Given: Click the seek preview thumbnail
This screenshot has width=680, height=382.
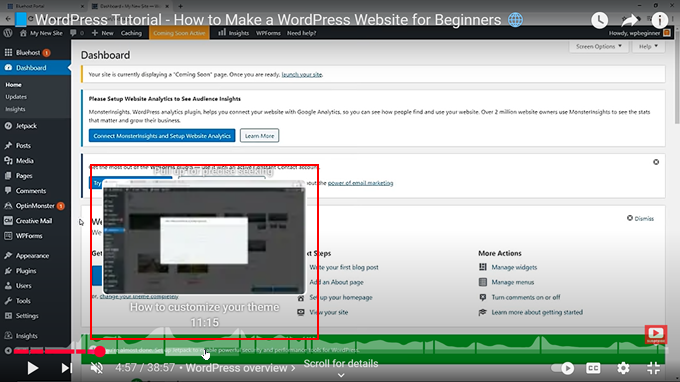Looking at the screenshot, I should point(204,237).
